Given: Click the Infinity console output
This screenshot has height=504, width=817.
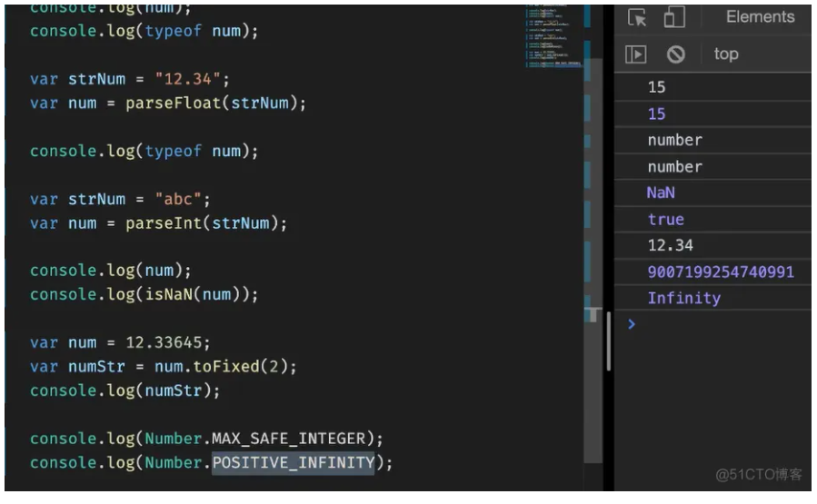Looking at the screenshot, I should pyautogui.click(x=684, y=299).
